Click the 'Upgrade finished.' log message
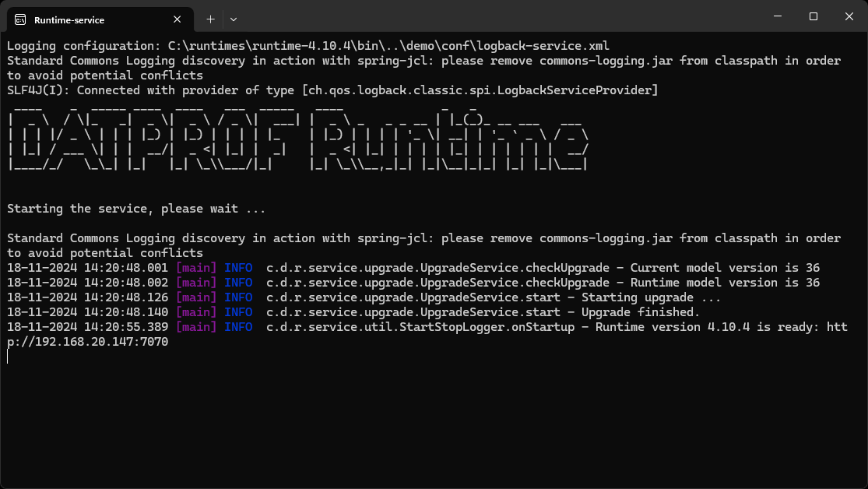 click(641, 312)
